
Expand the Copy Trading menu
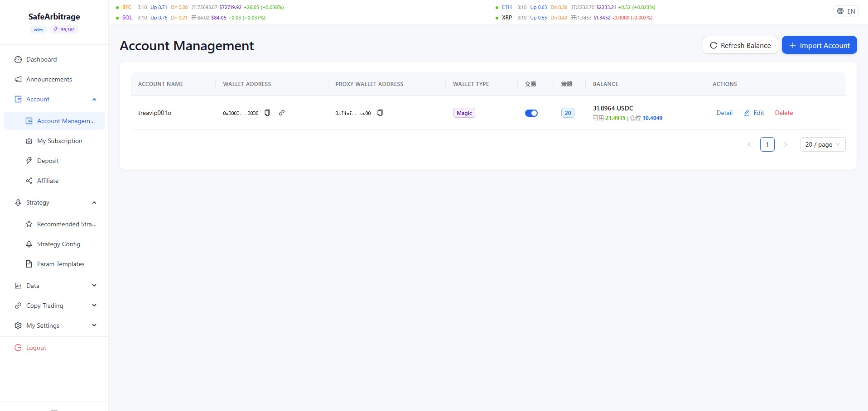94,306
